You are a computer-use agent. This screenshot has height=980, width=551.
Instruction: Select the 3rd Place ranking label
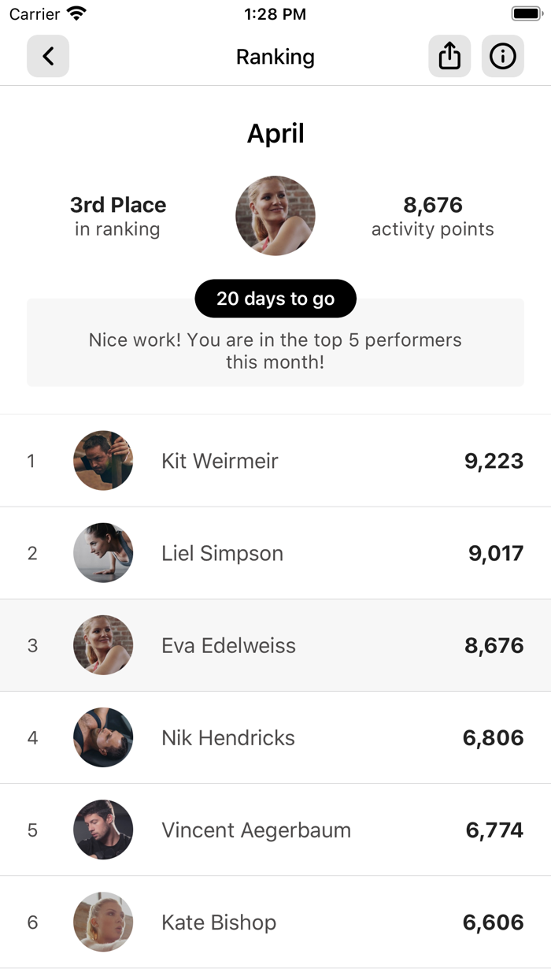pyautogui.click(x=118, y=204)
